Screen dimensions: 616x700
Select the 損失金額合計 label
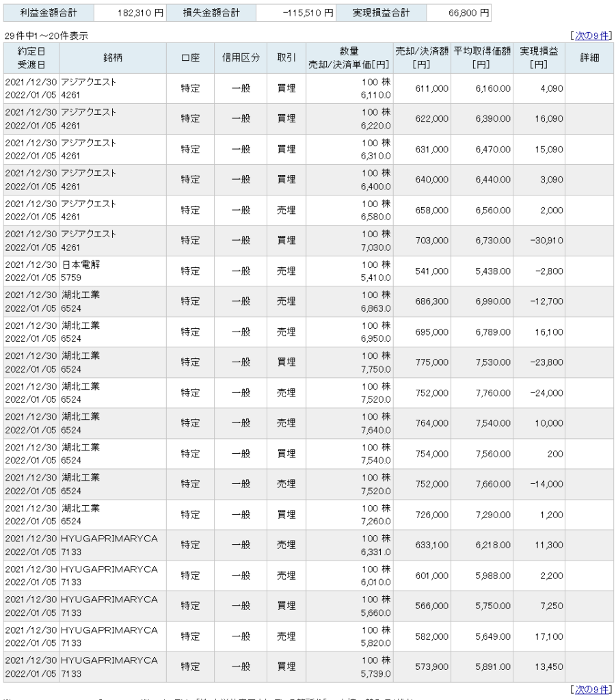[211, 13]
